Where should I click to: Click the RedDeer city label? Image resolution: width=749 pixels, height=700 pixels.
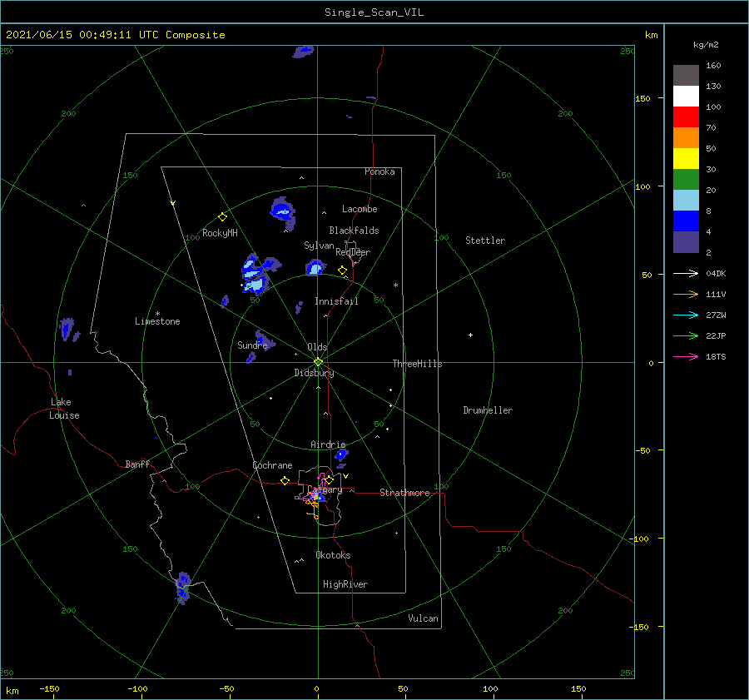coord(353,252)
